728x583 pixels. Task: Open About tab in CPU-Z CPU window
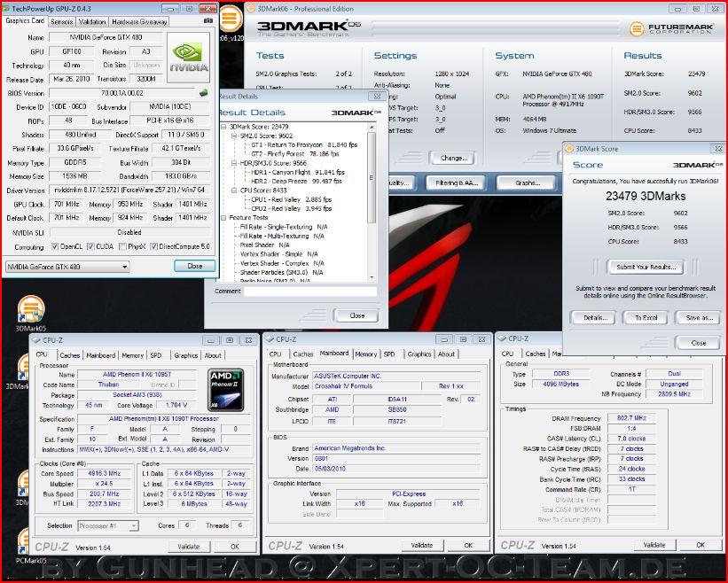pos(213,355)
